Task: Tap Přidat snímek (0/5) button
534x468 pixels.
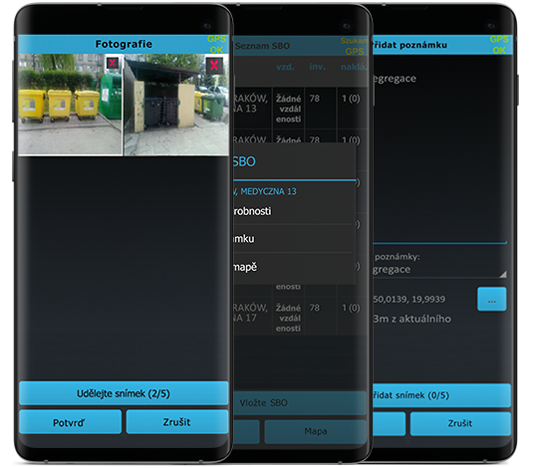Action: click(442, 395)
